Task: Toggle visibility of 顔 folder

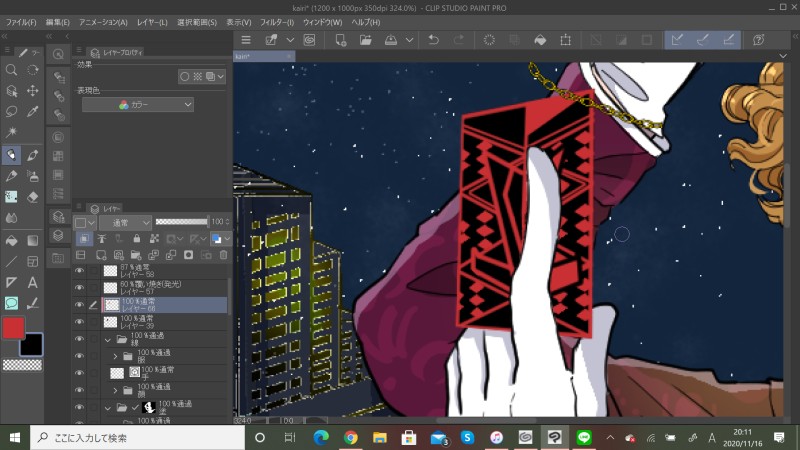Action: click(79, 390)
